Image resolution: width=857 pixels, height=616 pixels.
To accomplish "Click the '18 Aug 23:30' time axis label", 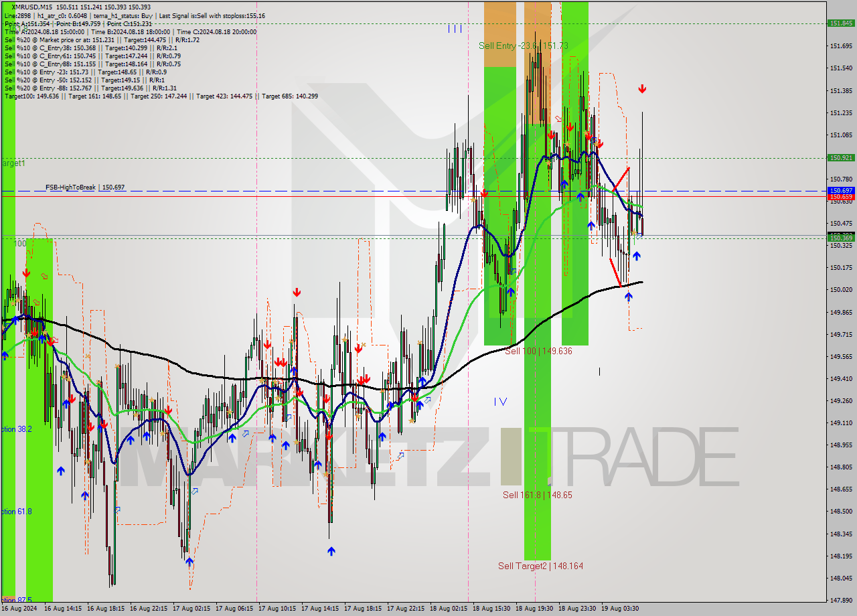I will coord(577,609).
